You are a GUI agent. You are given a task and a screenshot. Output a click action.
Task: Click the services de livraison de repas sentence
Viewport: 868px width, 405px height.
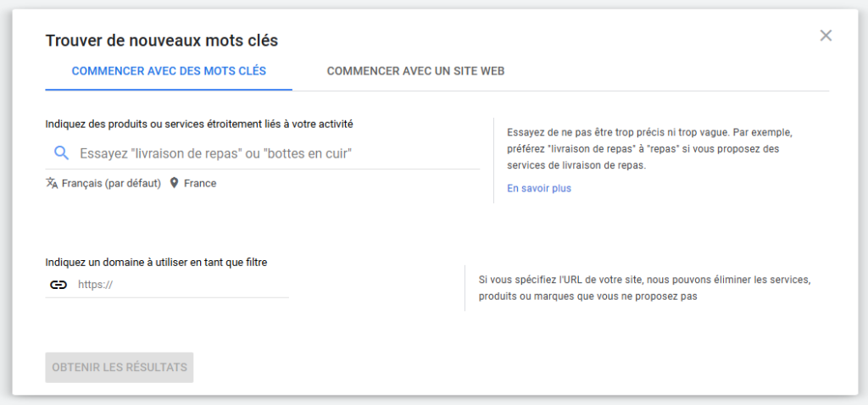(x=576, y=165)
